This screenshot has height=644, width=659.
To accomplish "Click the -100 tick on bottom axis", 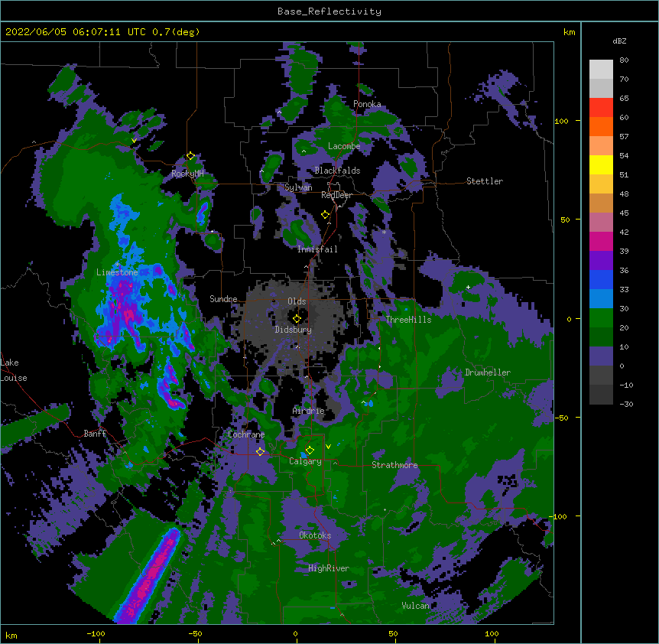I will 96,633.
